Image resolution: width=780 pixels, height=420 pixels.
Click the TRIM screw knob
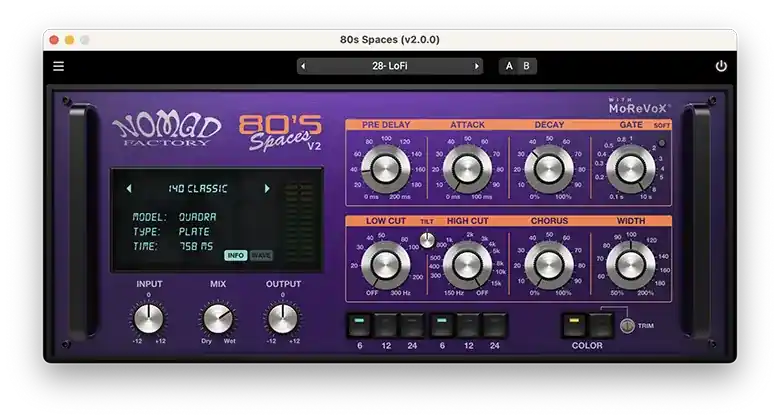click(627, 326)
